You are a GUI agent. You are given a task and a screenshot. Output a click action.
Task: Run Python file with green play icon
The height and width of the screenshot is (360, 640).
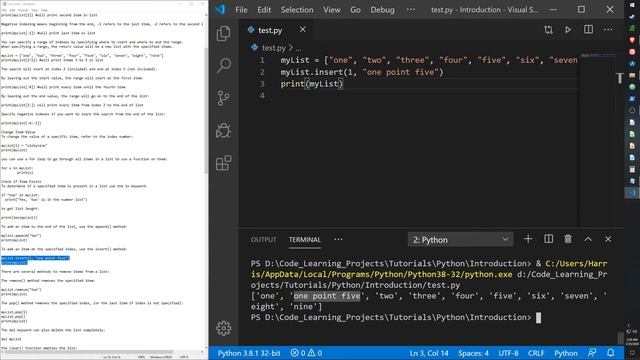568,29
